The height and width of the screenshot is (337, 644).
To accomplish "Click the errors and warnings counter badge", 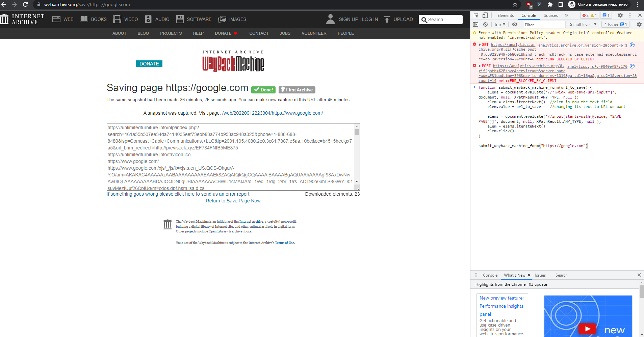I will (x=590, y=15).
